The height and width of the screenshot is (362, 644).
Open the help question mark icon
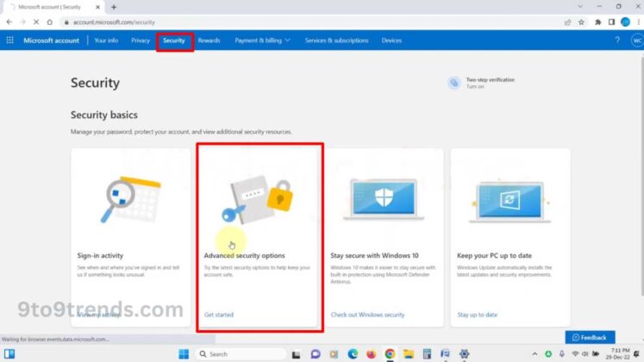pyautogui.click(x=617, y=41)
